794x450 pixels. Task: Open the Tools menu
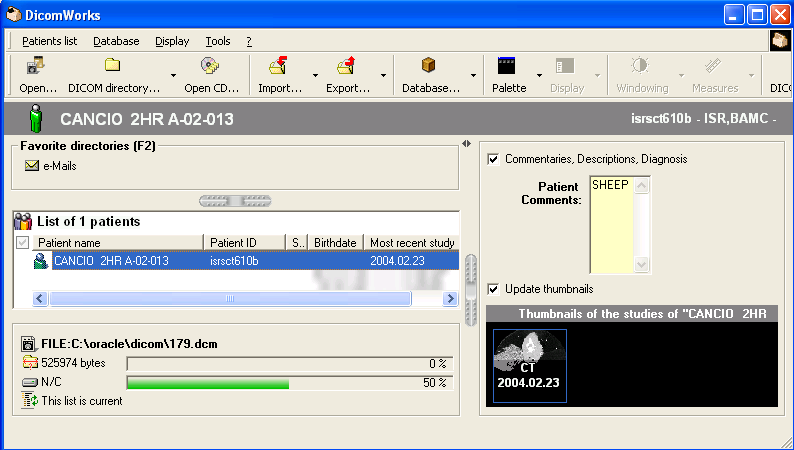218,41
